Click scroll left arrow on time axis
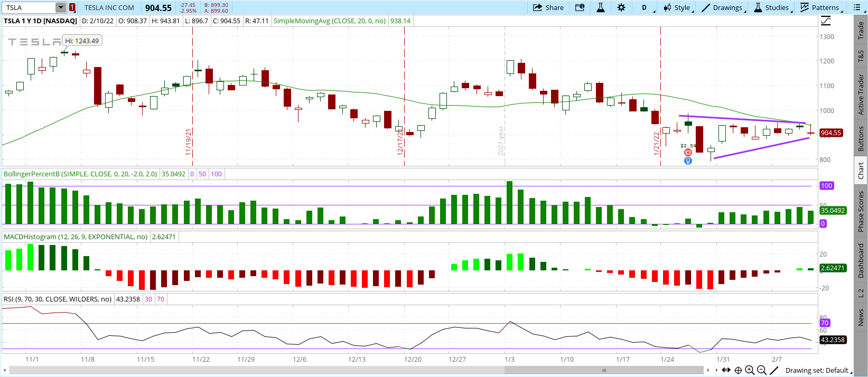Viewport: 868px width, 377px height. tap(708, 370)
